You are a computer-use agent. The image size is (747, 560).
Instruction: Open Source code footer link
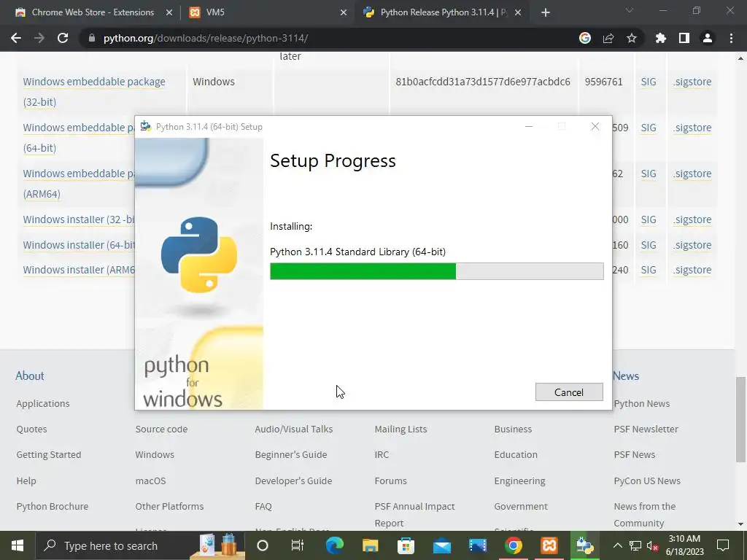click(x=161, y=429)
